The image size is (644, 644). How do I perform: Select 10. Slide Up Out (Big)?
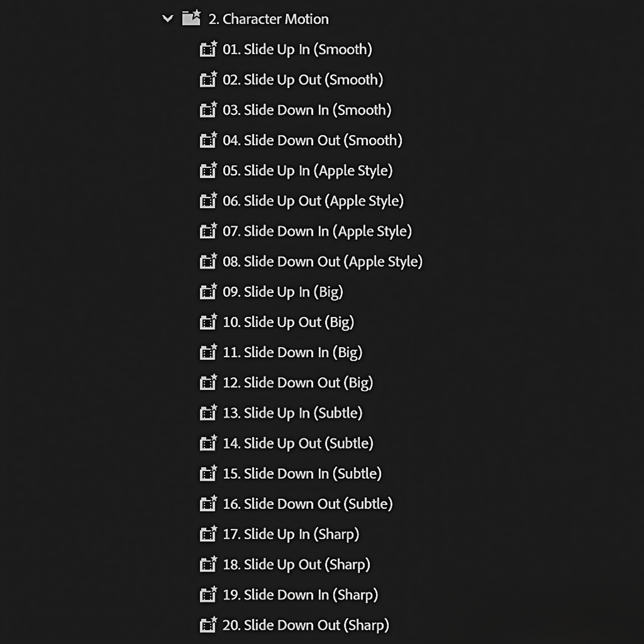289,322
